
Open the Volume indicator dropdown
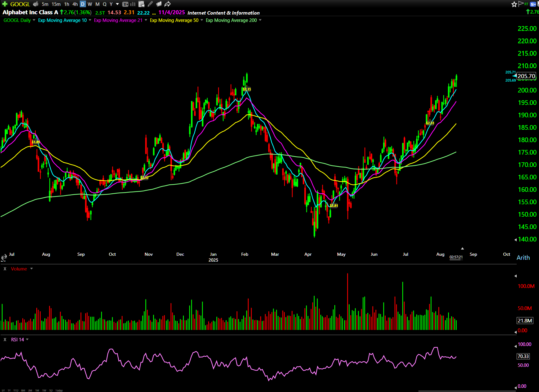click(31, 269)
